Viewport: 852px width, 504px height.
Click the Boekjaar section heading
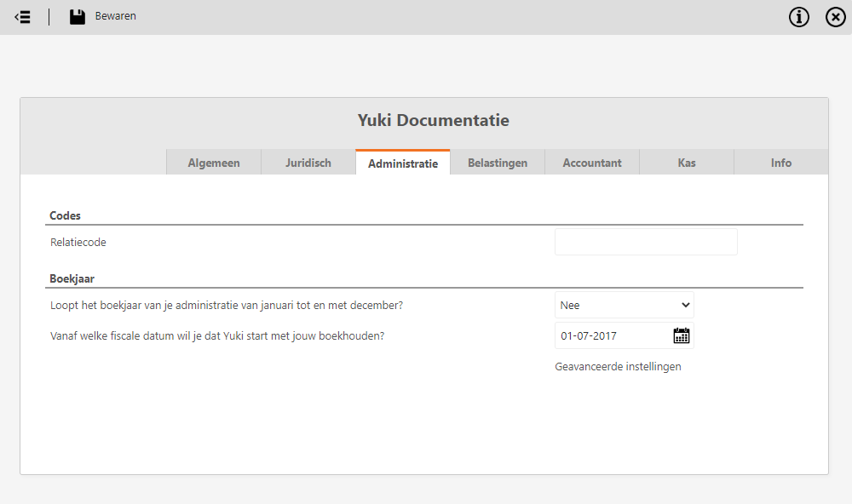pos(72,278)
